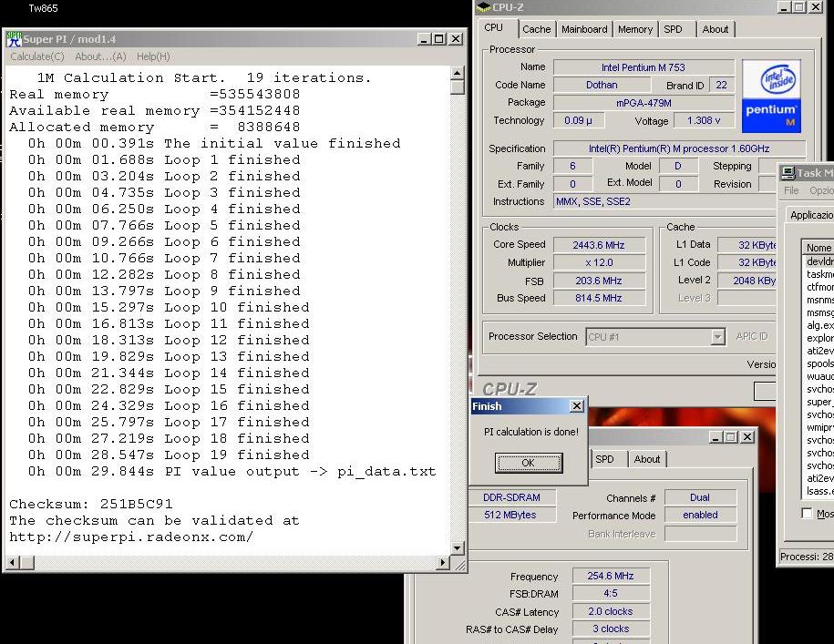Click the Checksum: 251B5C91 line
The height and width of the screenshot is (644, 834).
(91, 504)
